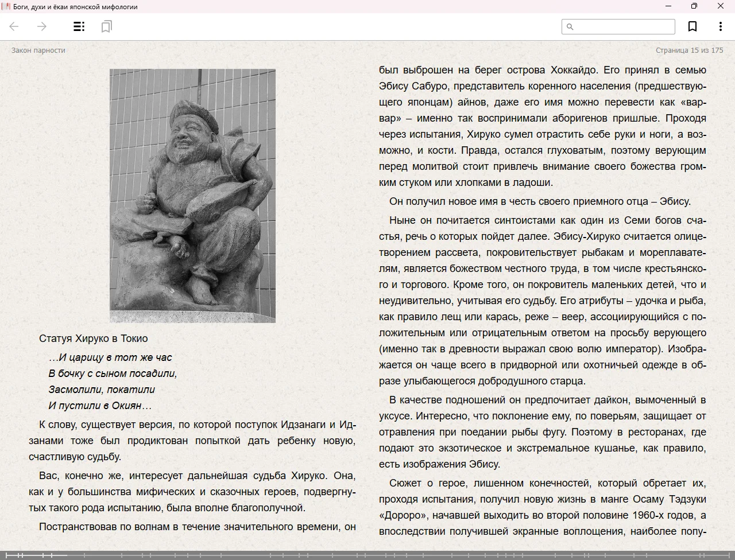Open the three-dot options menu
Image resolution: width=735 pixels, height=560 pixels.
pyautogui.click(x=720, y=26)
